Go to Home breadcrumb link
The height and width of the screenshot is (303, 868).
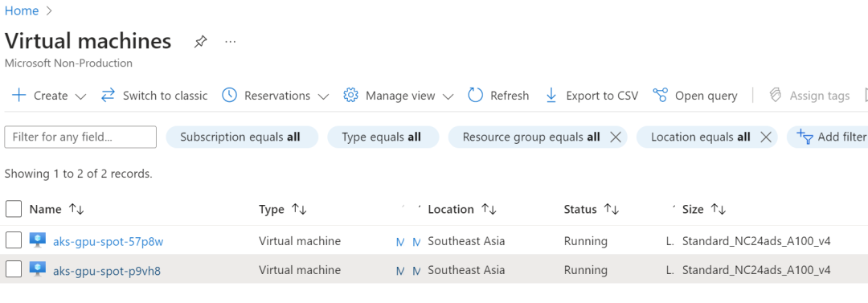pyautogui.click(x=22, y=10)
